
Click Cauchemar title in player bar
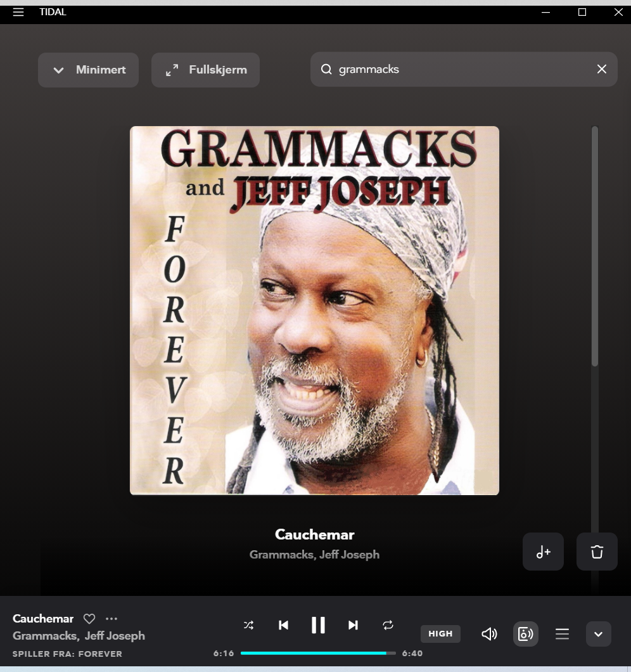[x=43, y=618]
